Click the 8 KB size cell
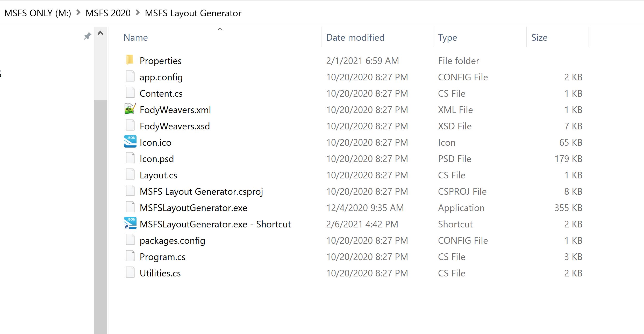644x334 pixels. point(573,192)
